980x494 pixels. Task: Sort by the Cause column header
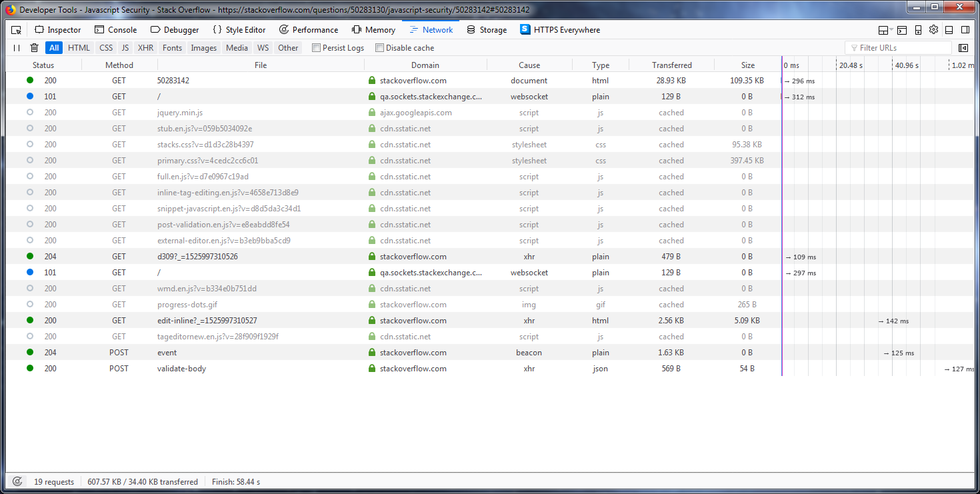coord(529,65)
